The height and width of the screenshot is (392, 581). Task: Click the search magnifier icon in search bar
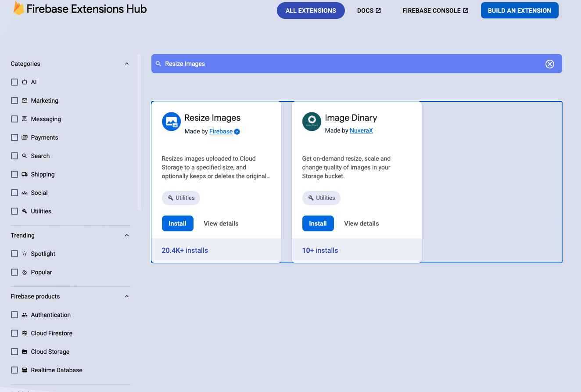click(x=158, y=64)
